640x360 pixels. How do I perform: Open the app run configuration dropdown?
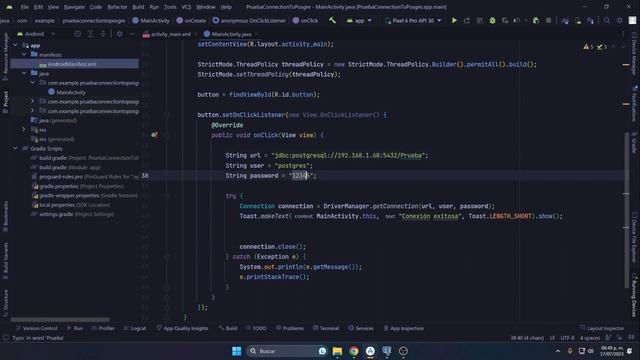[x=359, y=20]
